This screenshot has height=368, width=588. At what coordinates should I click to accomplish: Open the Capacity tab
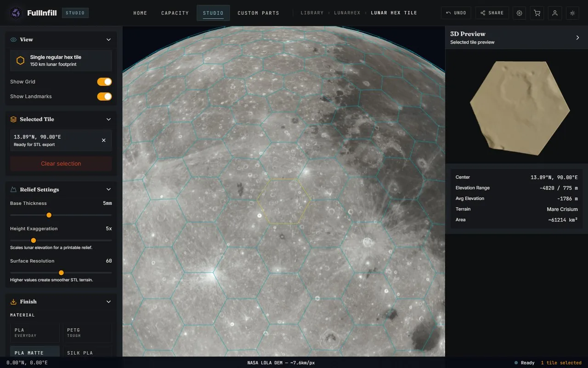(175, 13)
